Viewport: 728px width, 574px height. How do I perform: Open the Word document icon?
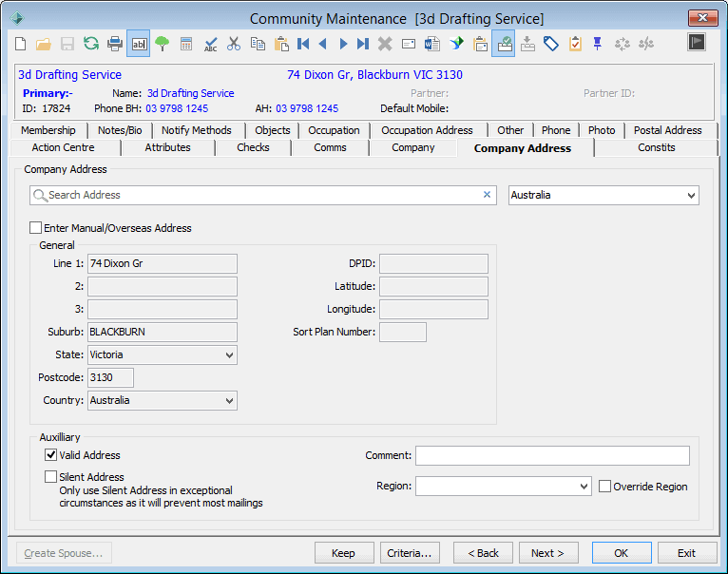(432, 44)
